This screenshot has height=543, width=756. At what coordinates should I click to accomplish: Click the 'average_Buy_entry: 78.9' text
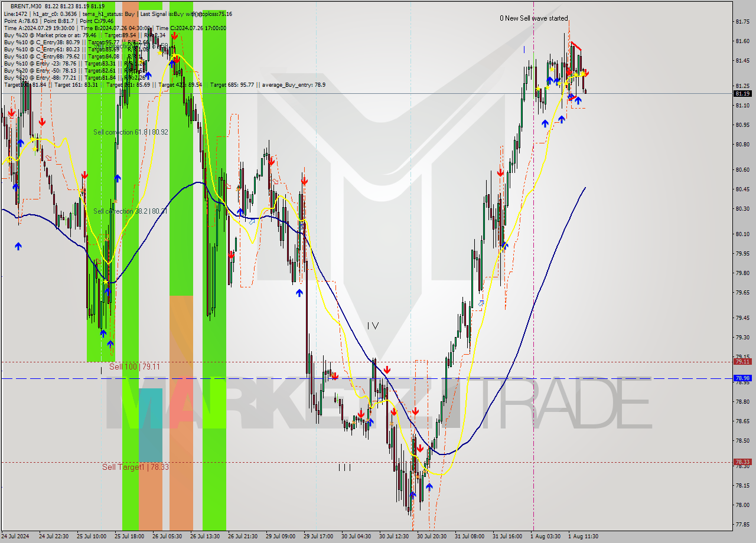point(294,85)
